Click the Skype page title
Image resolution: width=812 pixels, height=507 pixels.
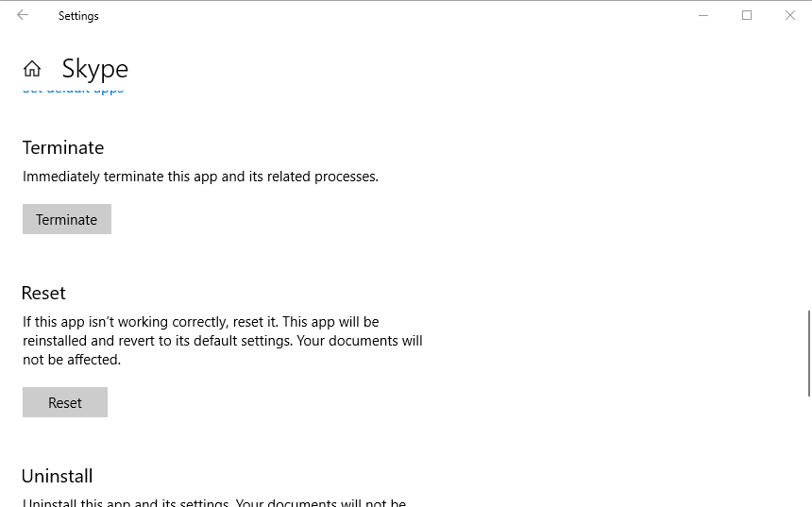[x=95, y=70]
